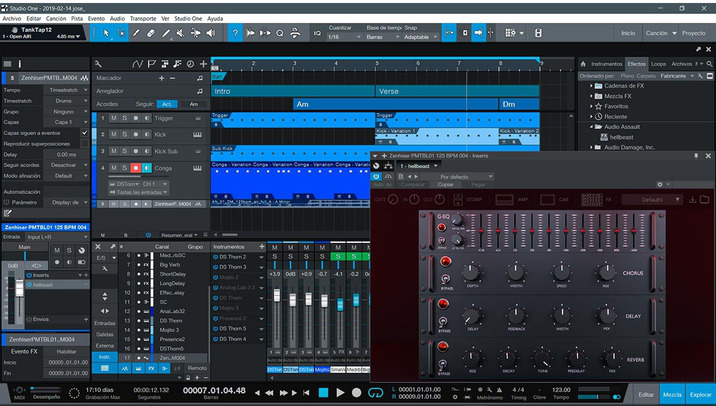The height and width of the screenshot is (406, 716).
Task: Select the Arrow tool in the toolbar
Action: 105,33
